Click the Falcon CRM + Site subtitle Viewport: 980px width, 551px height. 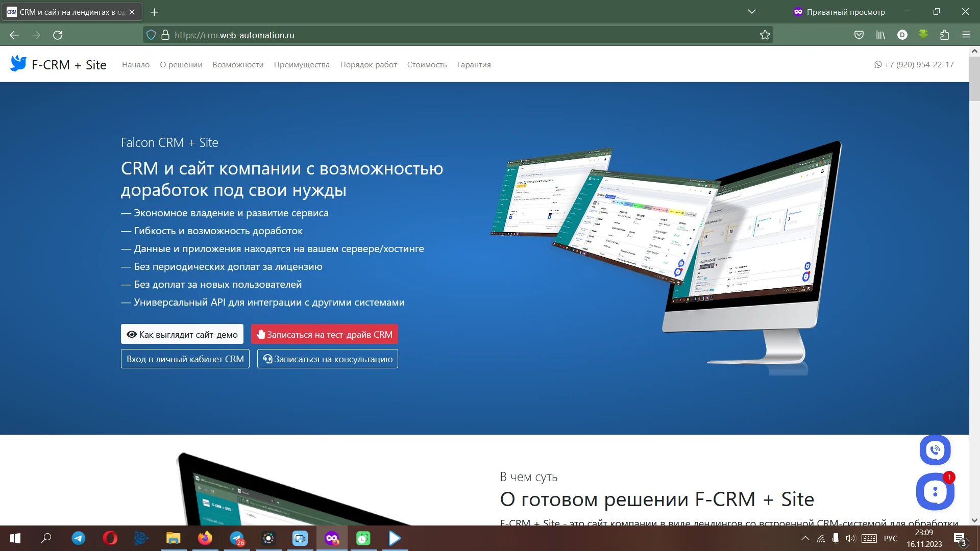169,142
